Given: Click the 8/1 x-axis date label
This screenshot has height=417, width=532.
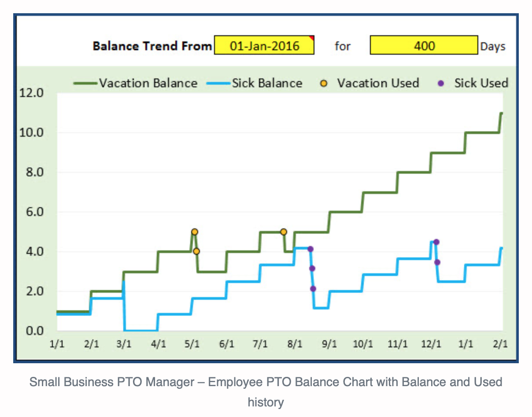Looking at the screenshot, I should pos(294,344).
